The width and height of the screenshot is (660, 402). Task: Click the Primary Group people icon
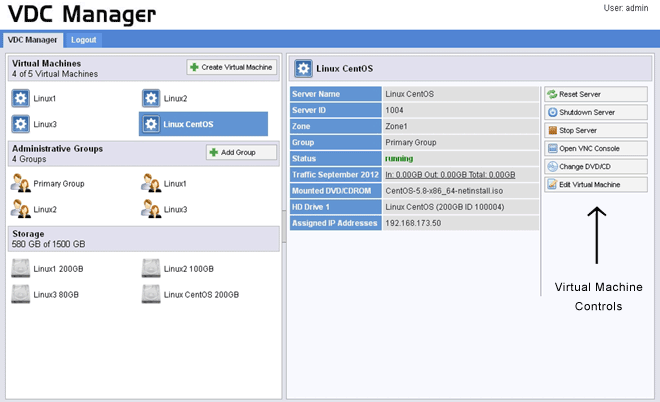pyautogui.click(x=21, y=183)
